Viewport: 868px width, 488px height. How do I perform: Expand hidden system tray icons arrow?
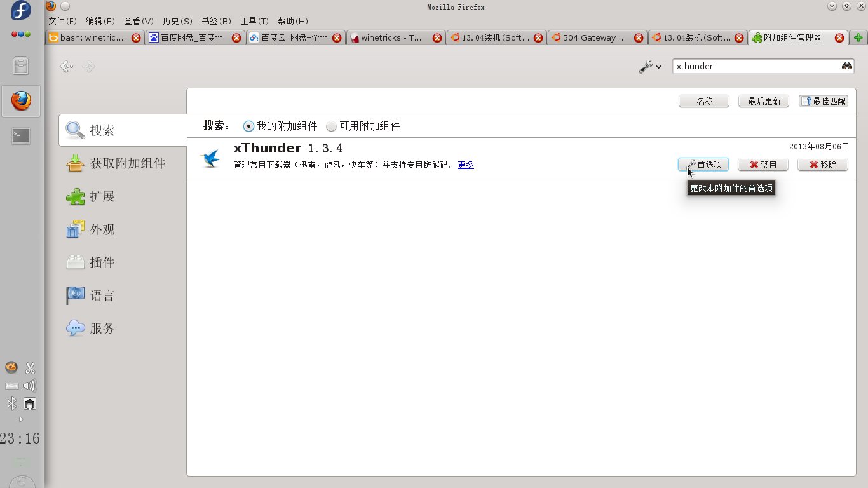[x=20, y=419]
